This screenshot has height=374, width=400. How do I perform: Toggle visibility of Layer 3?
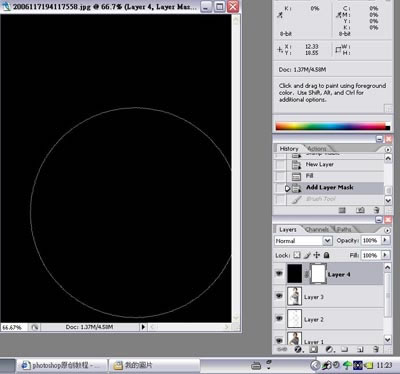[x=279, y=296]
